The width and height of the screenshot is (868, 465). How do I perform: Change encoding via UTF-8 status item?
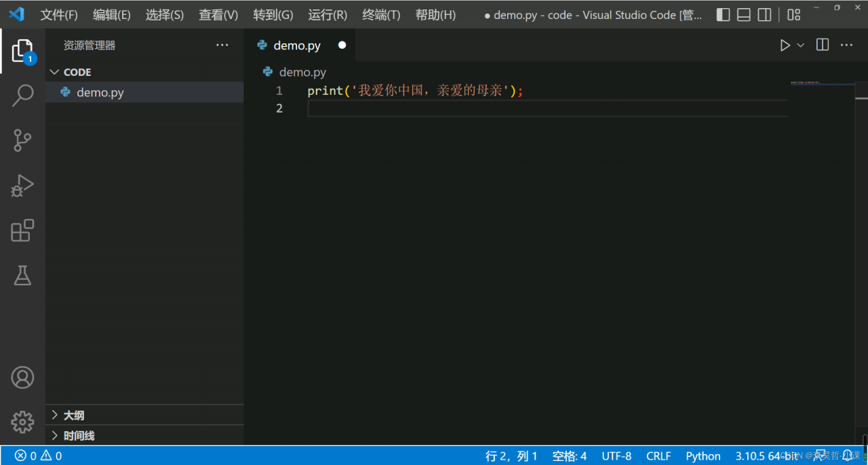pyautogui.click(x=616, y=456)
